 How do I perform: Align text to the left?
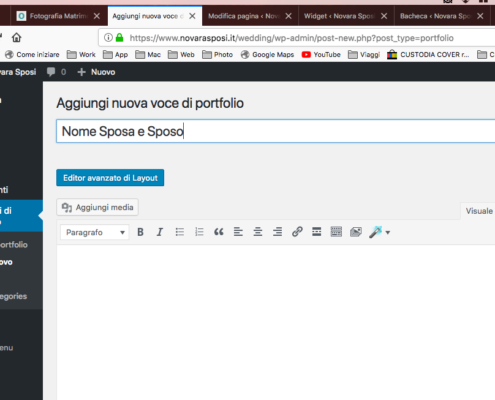pyautogui.click(x=238, y=232)
